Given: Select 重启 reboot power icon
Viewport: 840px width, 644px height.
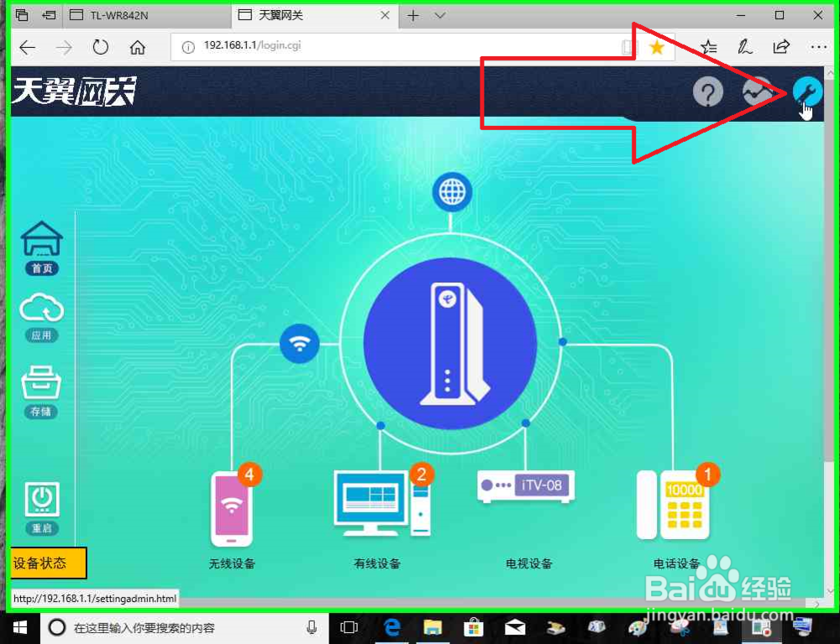Looking at the screenshot, I should coord(42,508).
